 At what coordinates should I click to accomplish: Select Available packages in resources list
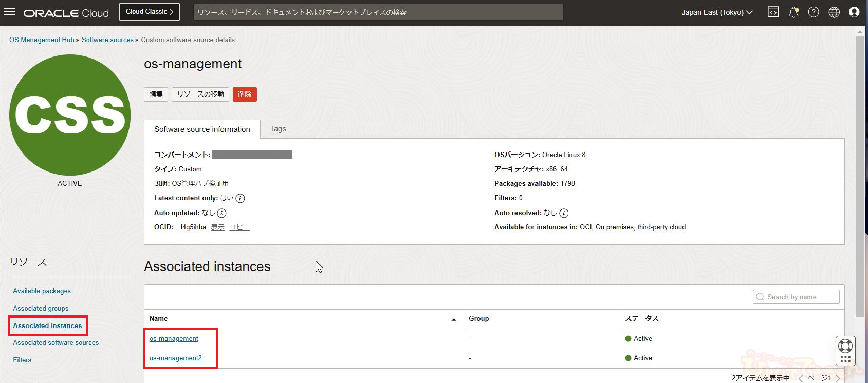(x=42, y=291)
